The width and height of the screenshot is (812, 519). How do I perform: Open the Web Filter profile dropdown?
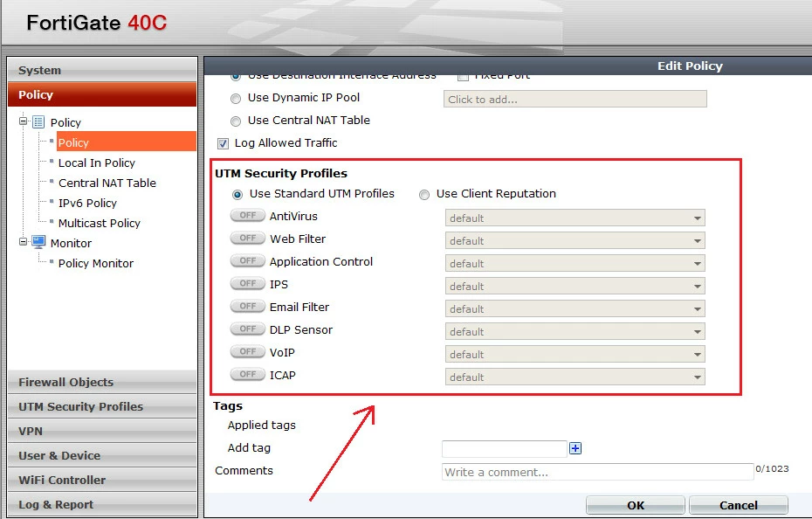(x=575, y=240)
